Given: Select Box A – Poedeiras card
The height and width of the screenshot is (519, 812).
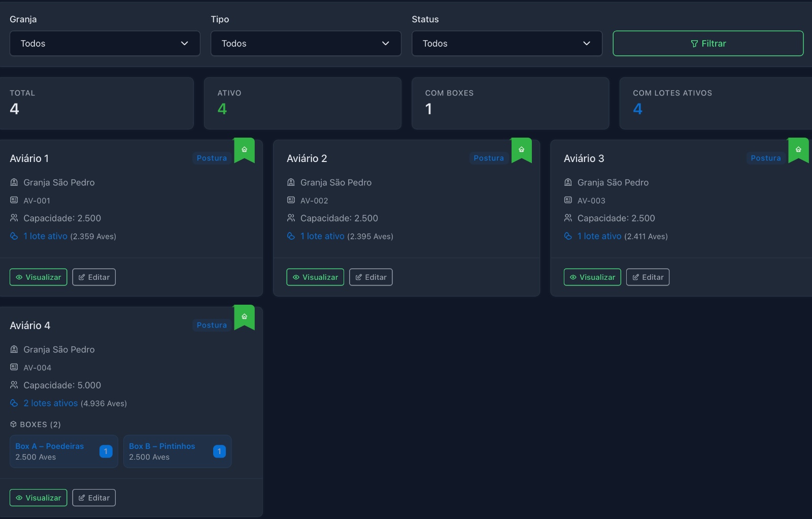Looking at the screenshot, I should coord(63,451).
